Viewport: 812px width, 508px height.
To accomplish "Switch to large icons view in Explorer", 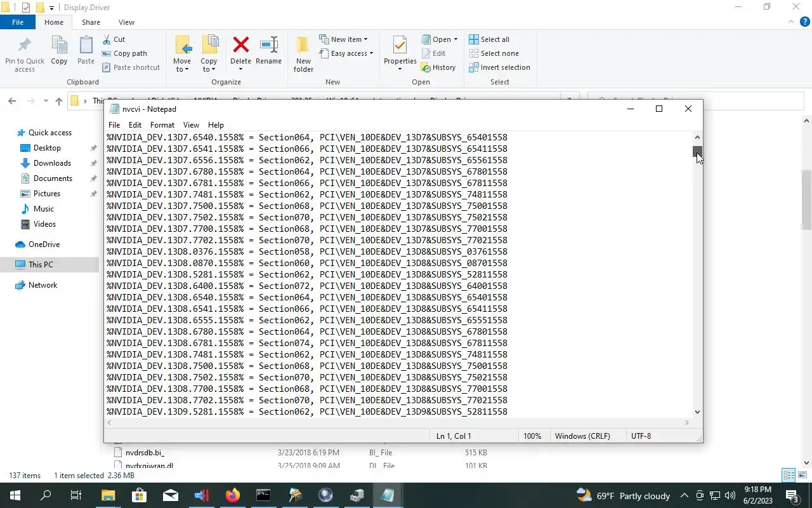I will pyautogui.click(x=804, y=475).
